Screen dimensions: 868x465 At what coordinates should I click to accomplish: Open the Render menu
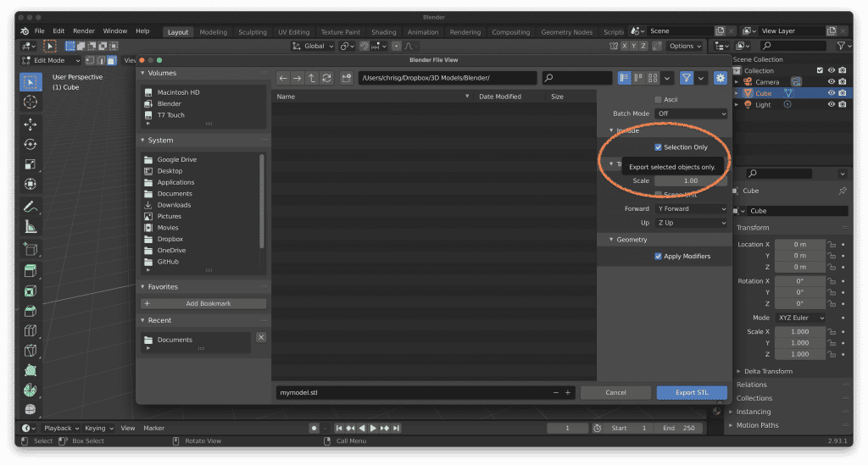click(x=84, y=31)
